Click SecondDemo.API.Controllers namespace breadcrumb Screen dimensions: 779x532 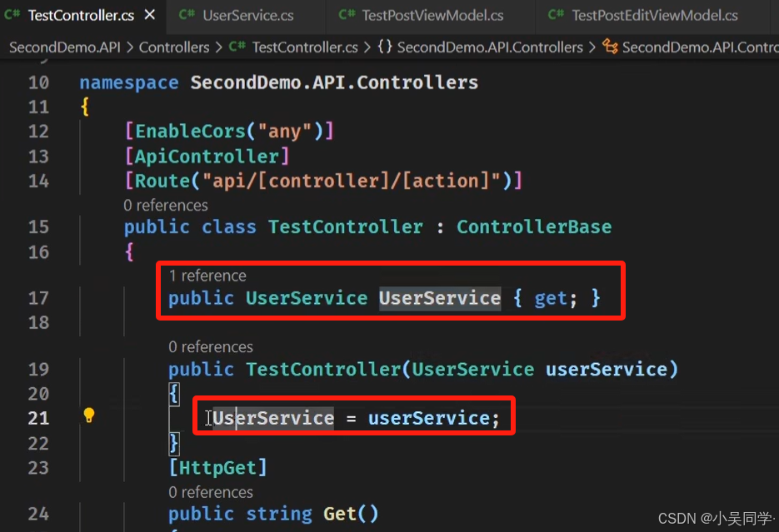[490, 47]
